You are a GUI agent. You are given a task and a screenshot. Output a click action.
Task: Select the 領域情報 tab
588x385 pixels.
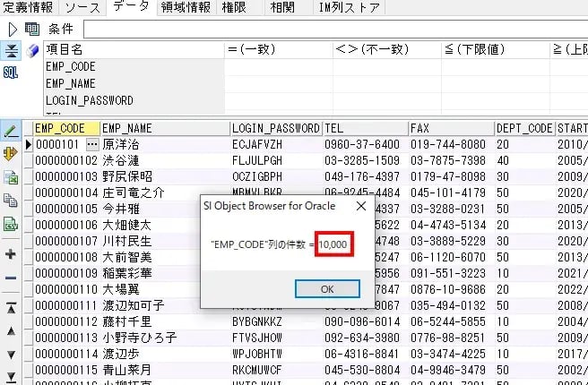pos(186,8)
